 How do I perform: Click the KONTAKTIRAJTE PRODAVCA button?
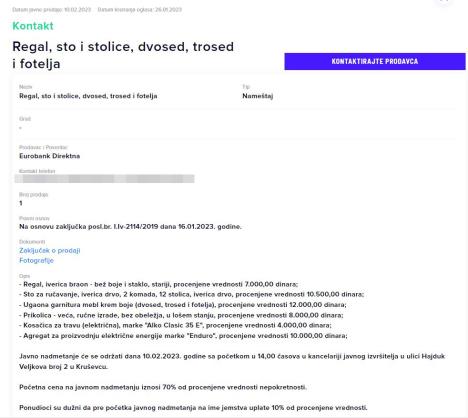tap(375, 61)
